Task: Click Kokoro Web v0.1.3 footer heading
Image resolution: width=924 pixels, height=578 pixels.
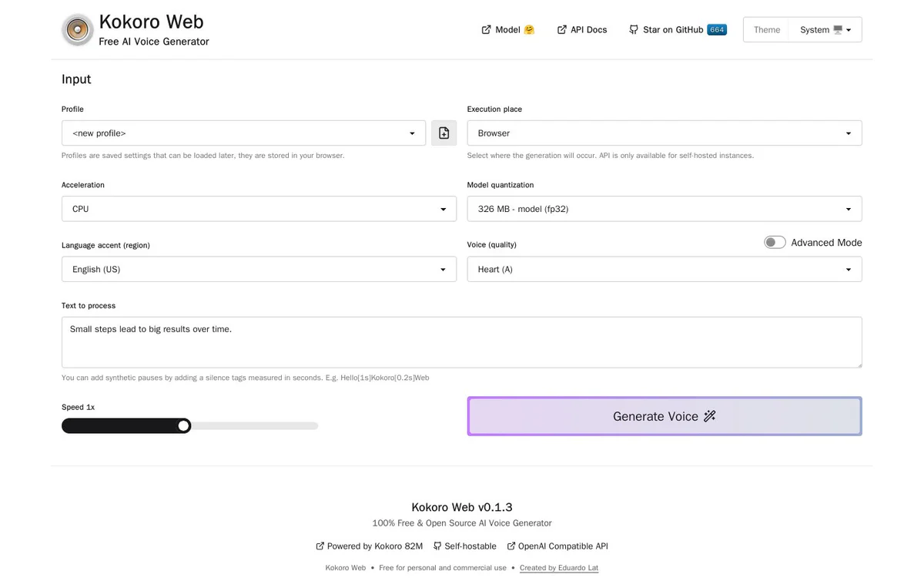Action: [x=462, y=507]
